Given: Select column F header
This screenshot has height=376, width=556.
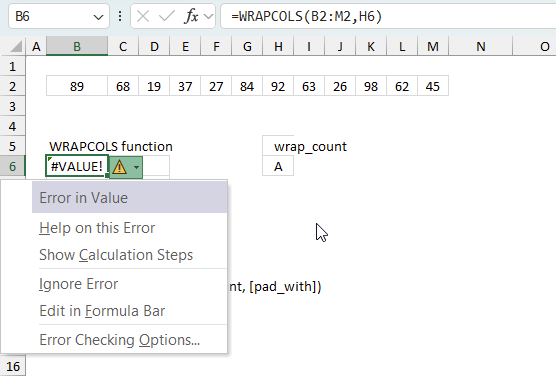Looking at the screenshot, I should tap(216, 46).
